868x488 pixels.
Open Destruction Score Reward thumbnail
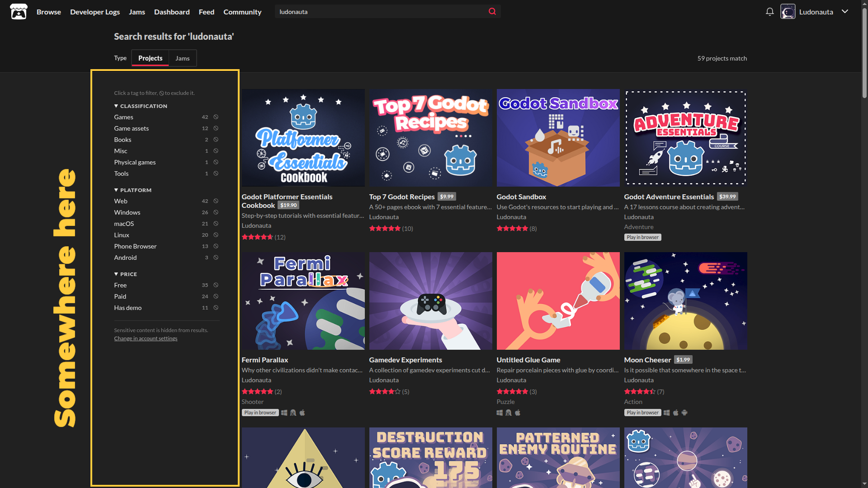430,458
